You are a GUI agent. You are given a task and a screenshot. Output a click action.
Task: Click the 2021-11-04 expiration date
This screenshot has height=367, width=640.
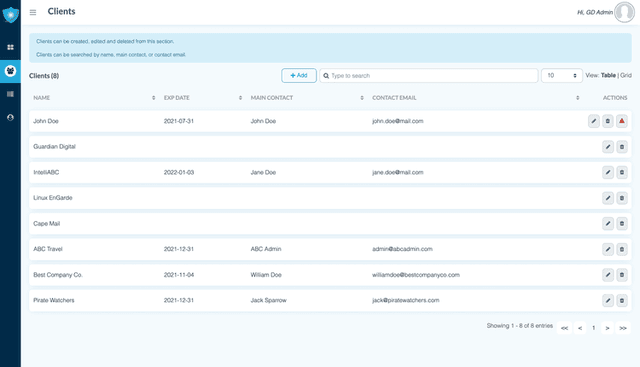(179, 275)
